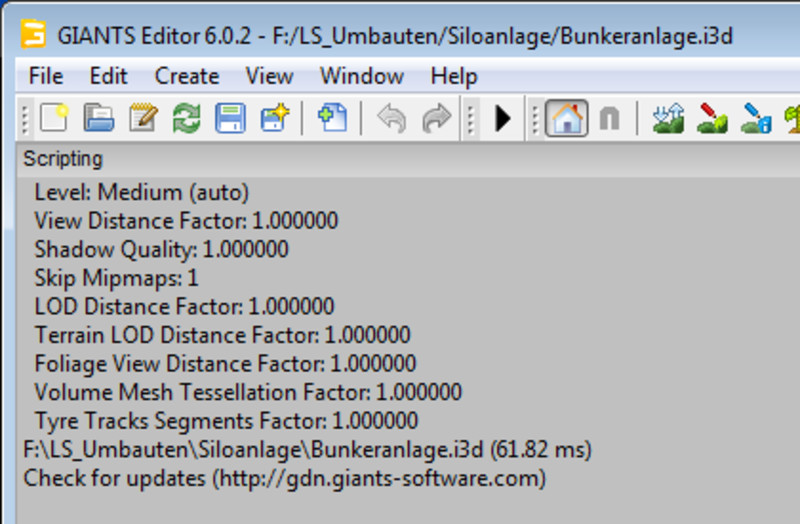Viewport: 800px width, 524px height.
Task: Click the save-as icon with star
Action: coord(274,119)
